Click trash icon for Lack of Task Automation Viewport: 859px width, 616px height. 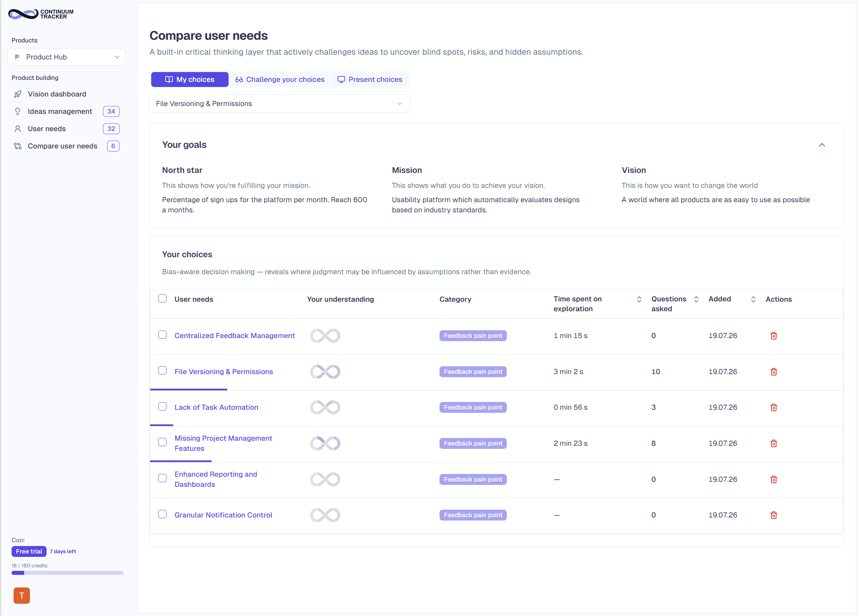[x=773, y=407]
